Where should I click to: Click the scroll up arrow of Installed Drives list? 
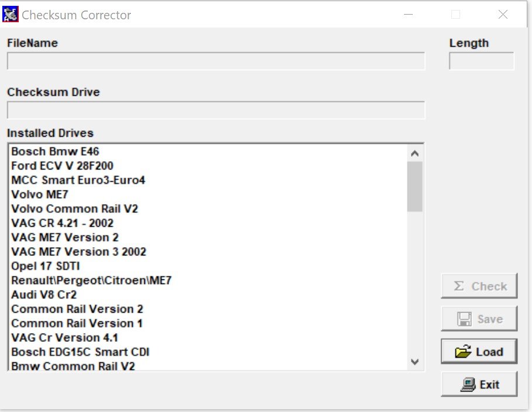pyautogui.click(x=414, y=153)
